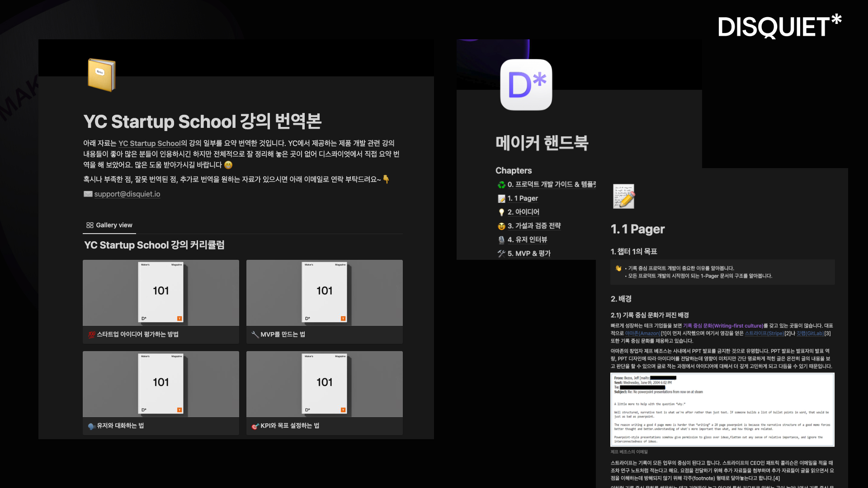Open chapter 3. 가설과 검증 전략
This screenshot has height=488, width=868.
coord(534,226)
